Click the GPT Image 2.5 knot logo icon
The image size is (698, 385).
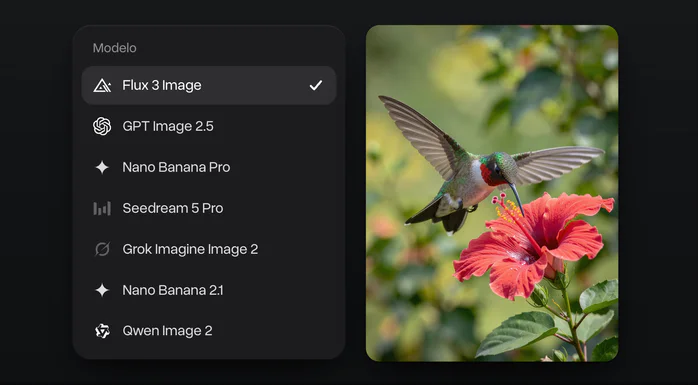pos(102,126)
